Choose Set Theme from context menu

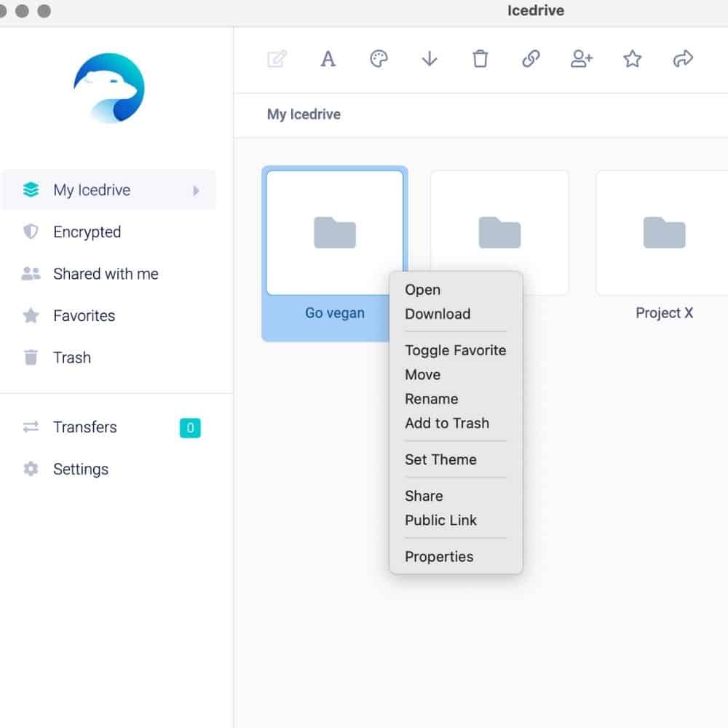click(x=456, y=459)
